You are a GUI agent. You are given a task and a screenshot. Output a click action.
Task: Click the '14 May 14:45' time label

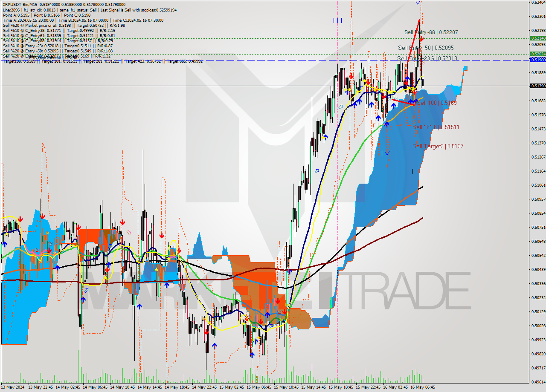(x=150, y=387)
